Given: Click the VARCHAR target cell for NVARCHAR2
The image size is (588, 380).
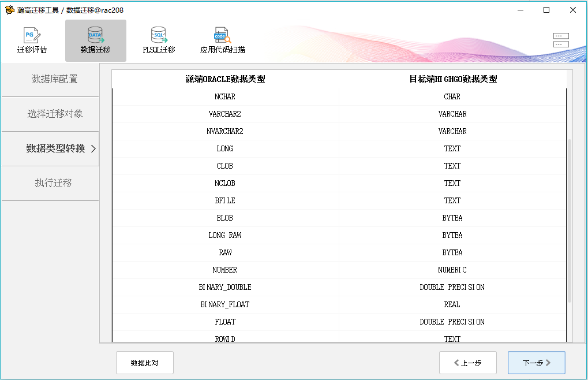Looking at the screenshot, I should [x=452, y=131].
